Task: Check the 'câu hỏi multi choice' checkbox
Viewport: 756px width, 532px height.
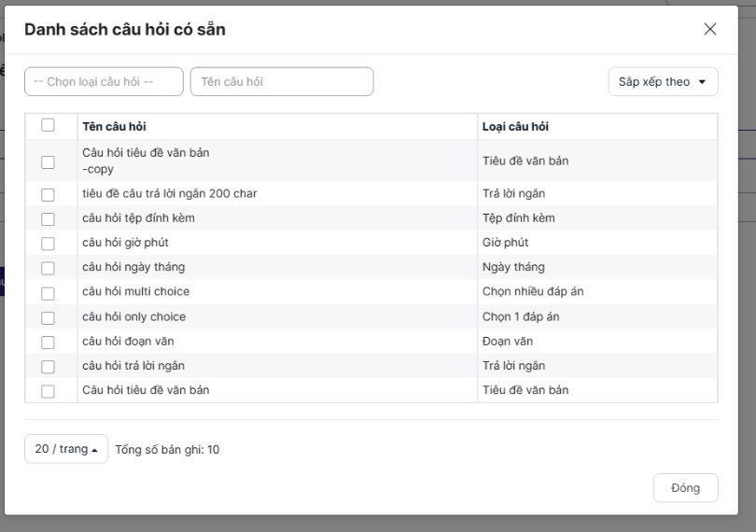Action: pos(48,293)
